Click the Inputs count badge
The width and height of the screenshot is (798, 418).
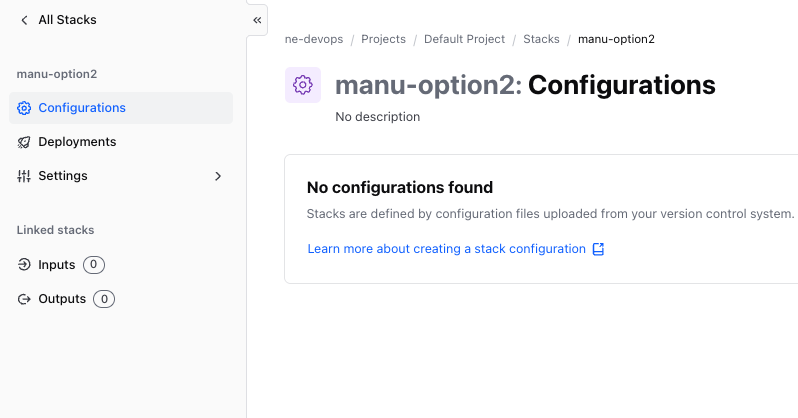coord(94,265)
